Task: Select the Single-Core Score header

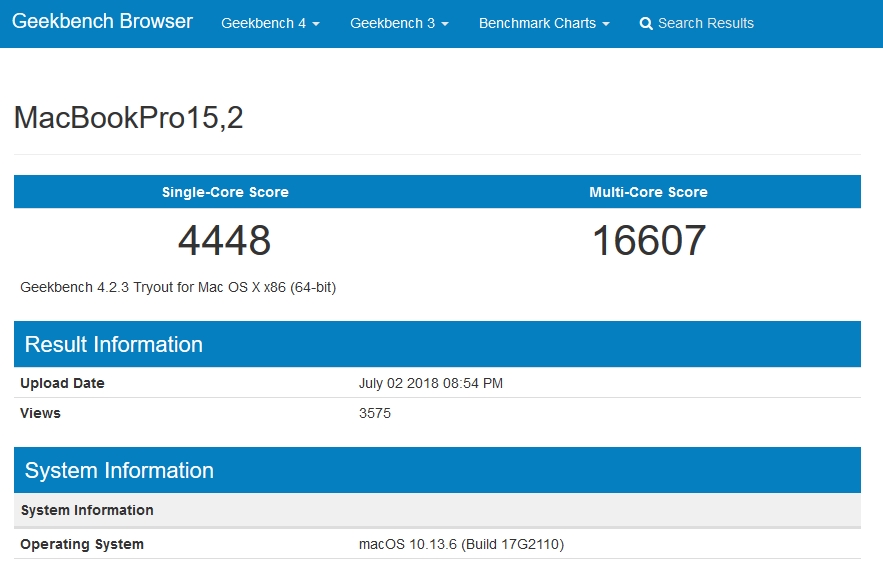Action: point(225,192)
